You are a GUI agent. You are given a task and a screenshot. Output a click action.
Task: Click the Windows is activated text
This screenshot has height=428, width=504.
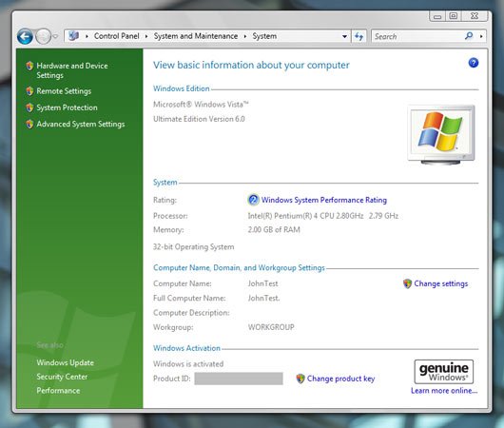pyautogui.click(x=188, y=364)
